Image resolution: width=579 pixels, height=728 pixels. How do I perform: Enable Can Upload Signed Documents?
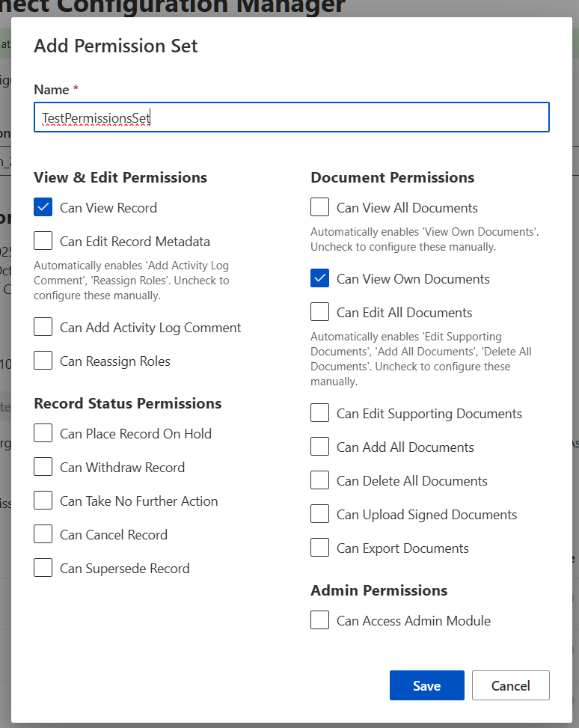click(320, 514)
